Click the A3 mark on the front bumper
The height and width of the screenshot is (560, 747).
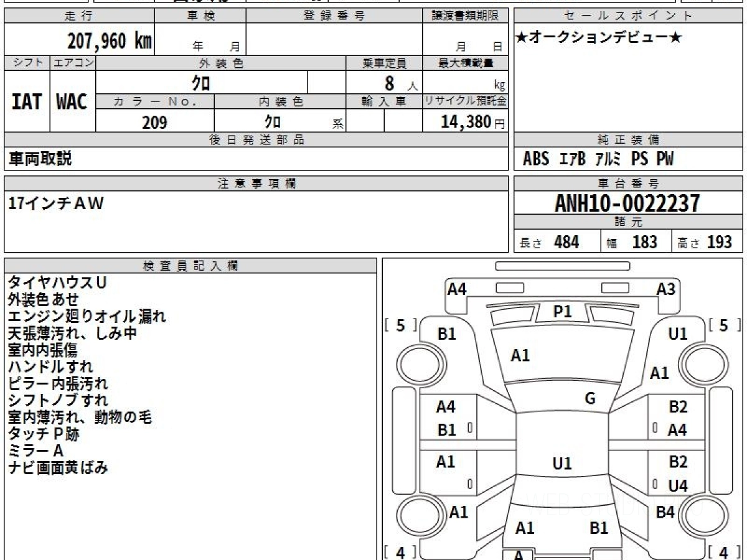(667, 289)
